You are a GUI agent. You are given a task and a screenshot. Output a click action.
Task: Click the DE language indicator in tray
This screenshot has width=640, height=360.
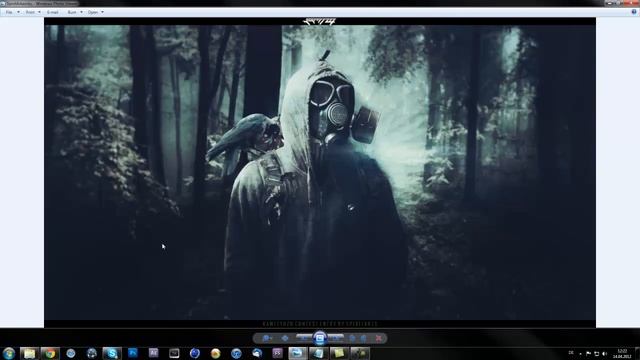pos(571,353)
